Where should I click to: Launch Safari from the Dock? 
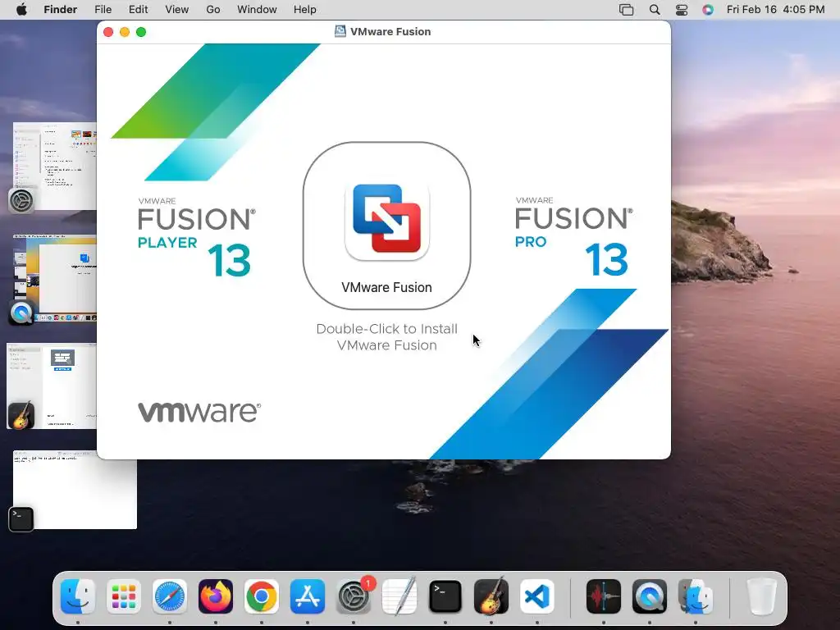pos(170,596)
